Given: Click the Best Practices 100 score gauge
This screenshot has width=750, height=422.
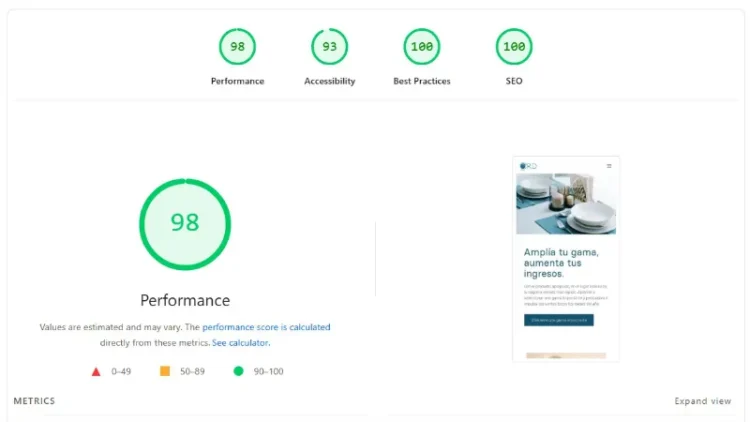Looking at the screenshot, I should click(x=422, y=46).
